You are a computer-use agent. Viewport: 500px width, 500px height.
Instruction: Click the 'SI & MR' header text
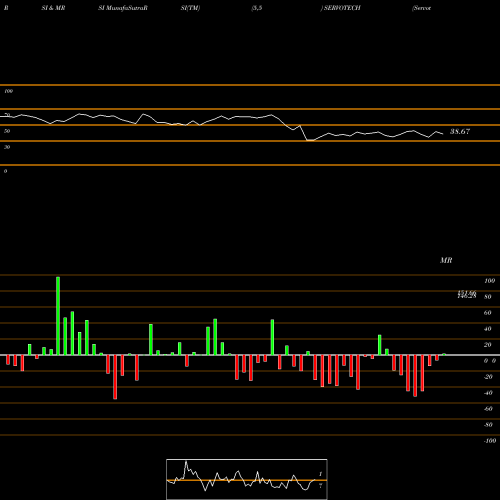click(53, 8)
